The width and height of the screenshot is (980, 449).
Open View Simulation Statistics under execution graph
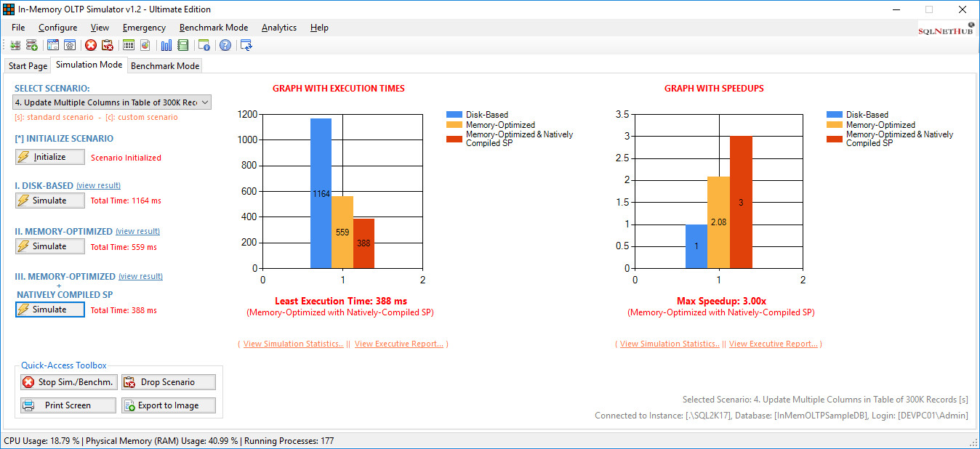(294, 344)
